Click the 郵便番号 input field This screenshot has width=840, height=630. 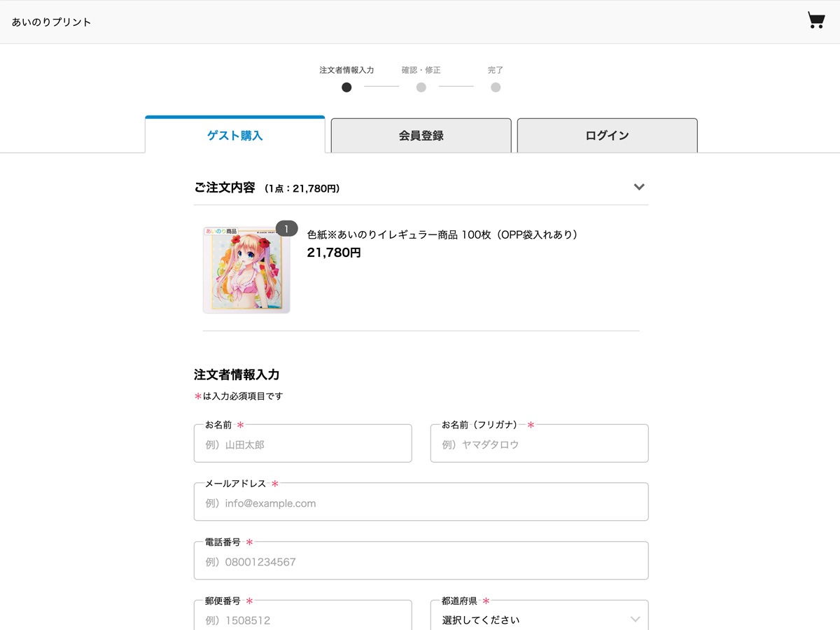tap(302, 619)
